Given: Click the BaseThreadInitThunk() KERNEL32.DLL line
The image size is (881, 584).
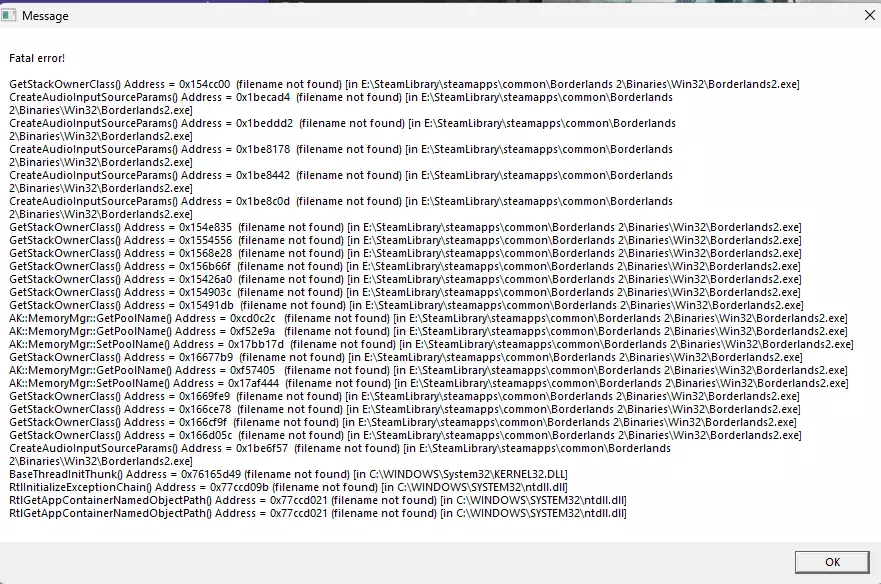Looking at the screenshot, I should point(288,474).
